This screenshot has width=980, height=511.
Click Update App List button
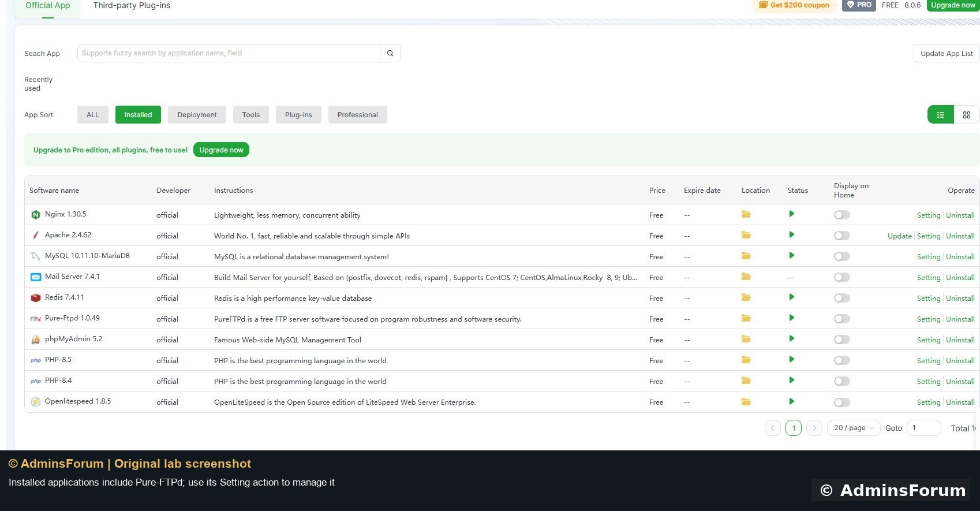pyautogui.click(x=947, y=53)
